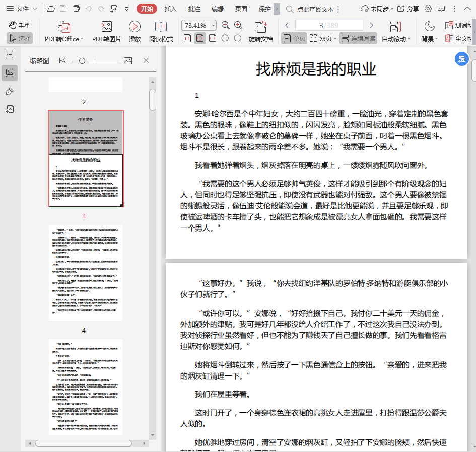The height and width of the screenshot is (452, 476).
Task: Click the zoom in magnifier icon
Action: tap(238, 25)
